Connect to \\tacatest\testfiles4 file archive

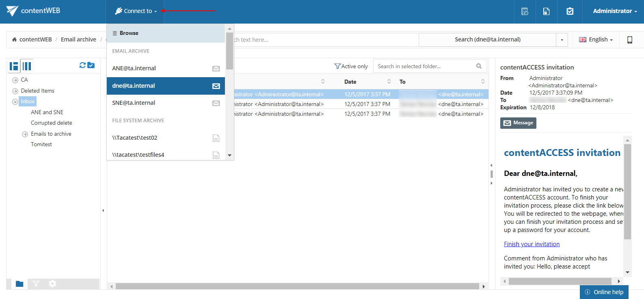tap(166, 154)
